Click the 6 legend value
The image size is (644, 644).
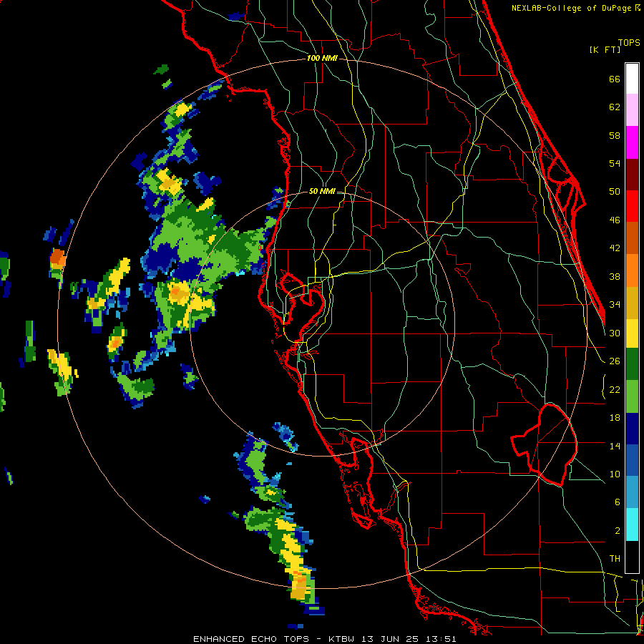617,502
